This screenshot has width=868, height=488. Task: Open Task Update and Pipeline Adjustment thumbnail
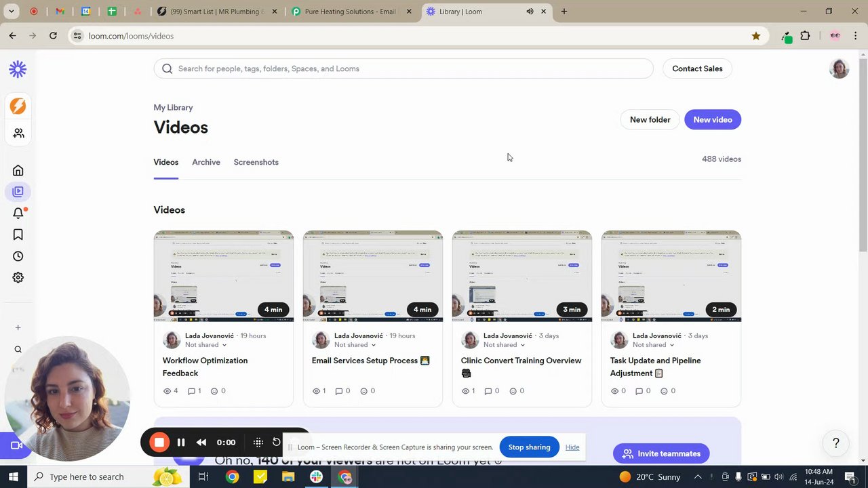671,276
